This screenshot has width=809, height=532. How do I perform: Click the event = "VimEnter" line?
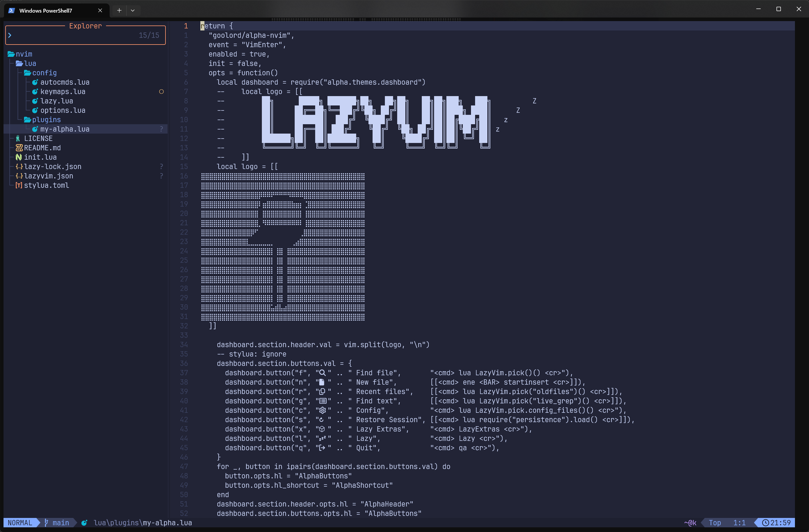click(247, 45)
